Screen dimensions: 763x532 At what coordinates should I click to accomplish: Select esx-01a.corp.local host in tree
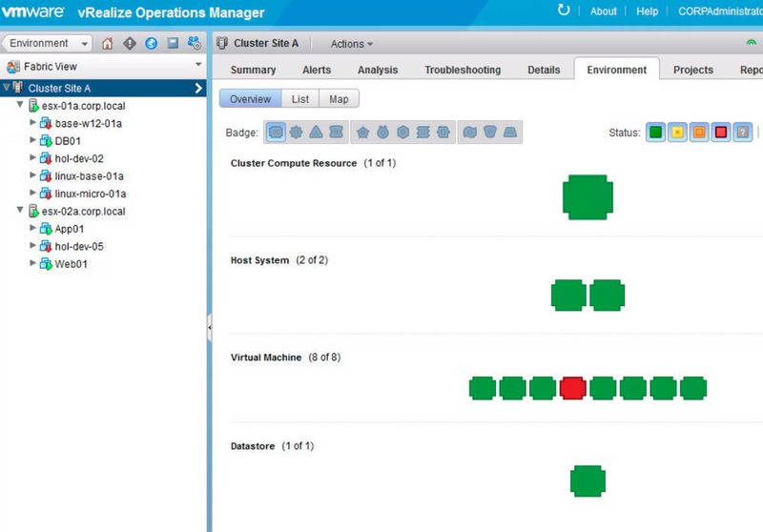coord(83,106)
